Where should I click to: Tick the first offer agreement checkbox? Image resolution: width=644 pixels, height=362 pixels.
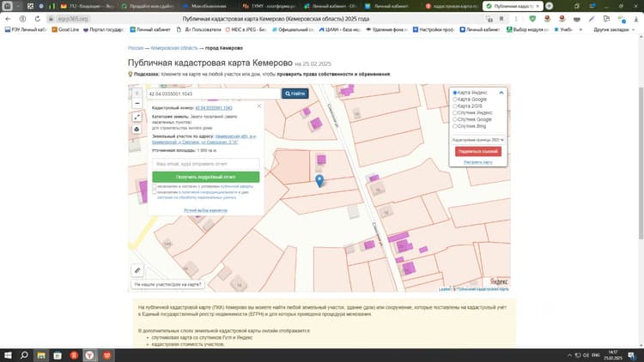(155, 186)
